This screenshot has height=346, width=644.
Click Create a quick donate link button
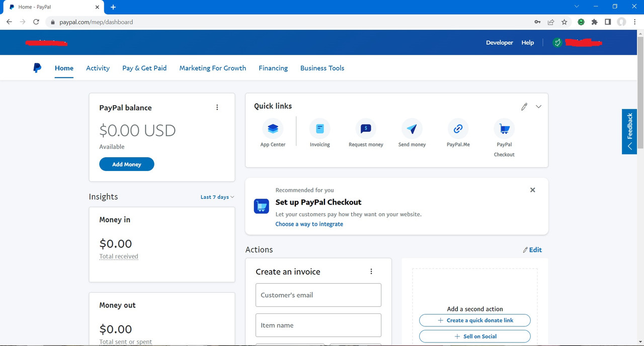(475, 320)
